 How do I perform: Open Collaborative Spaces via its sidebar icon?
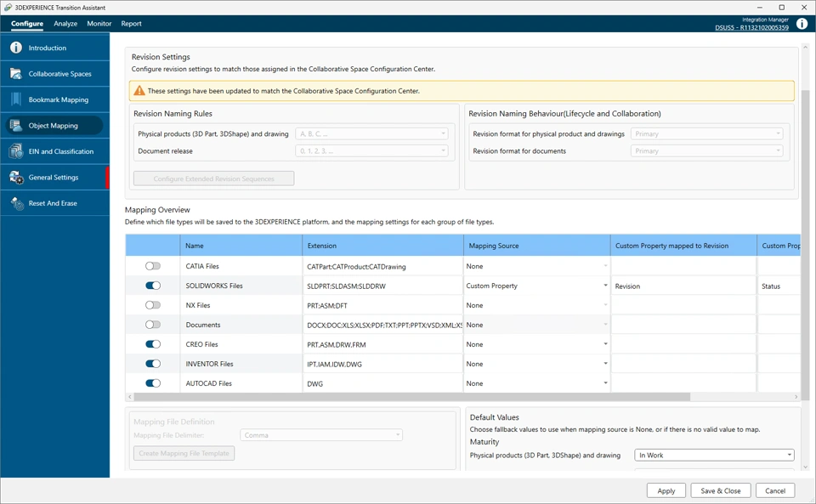15,74
